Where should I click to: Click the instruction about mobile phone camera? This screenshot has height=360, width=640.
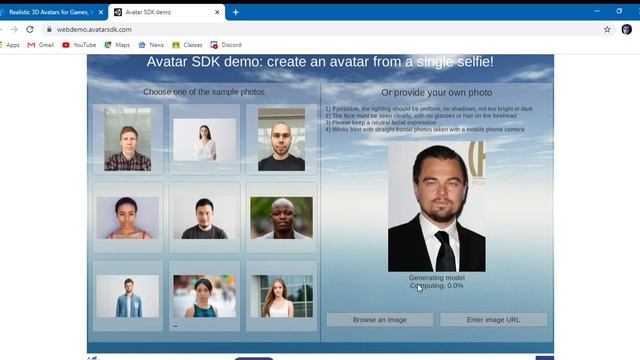(425, 129)
